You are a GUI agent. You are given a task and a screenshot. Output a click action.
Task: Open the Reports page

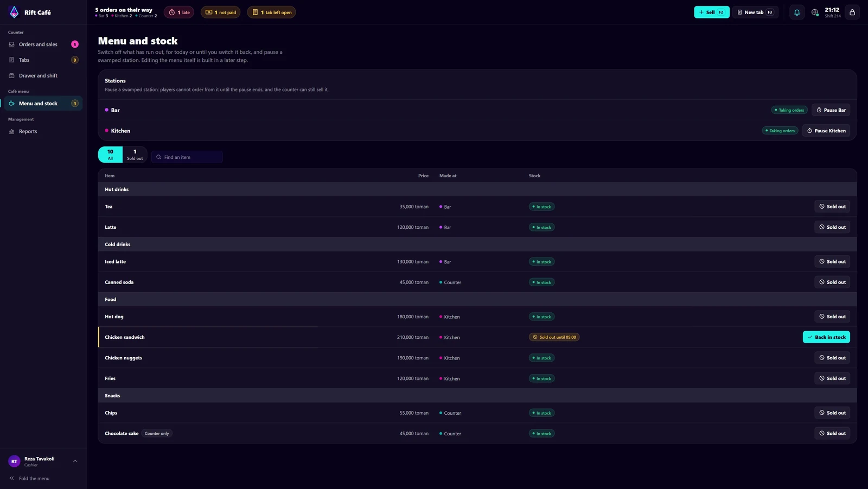pyautogui.click(x=43, y=131)
